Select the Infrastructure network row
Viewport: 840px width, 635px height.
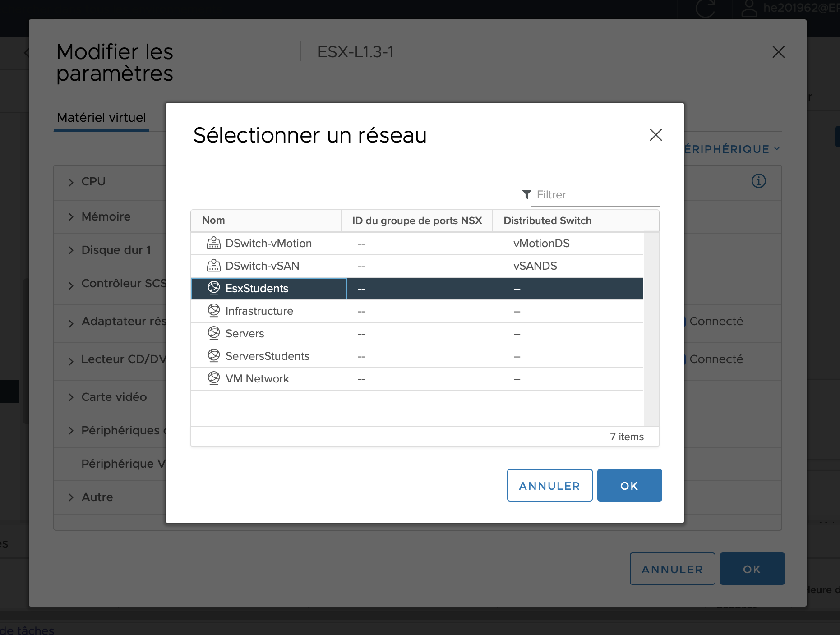tap(417, 311)
